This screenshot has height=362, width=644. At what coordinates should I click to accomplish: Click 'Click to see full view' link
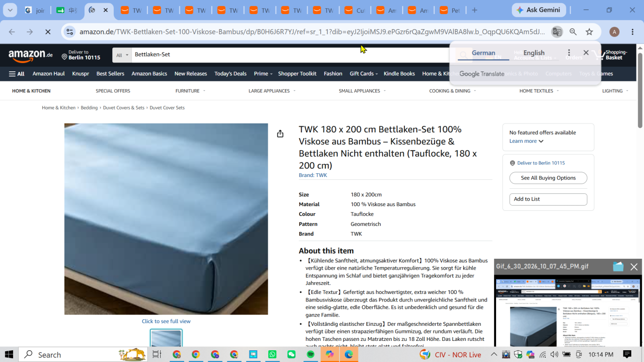(x=166, y=322)
